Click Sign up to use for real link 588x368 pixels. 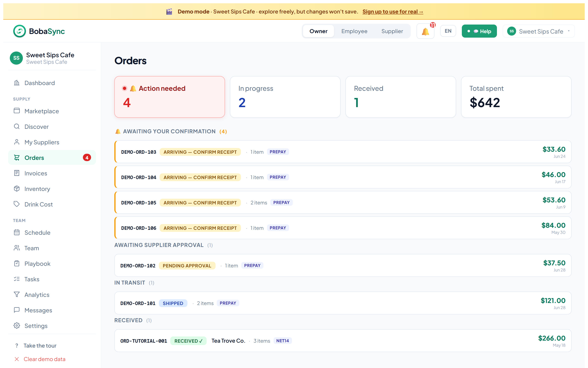[x=393, y=11]
